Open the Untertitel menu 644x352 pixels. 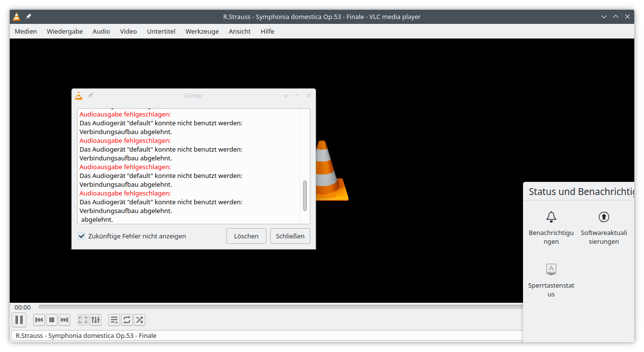click(161, 31)
